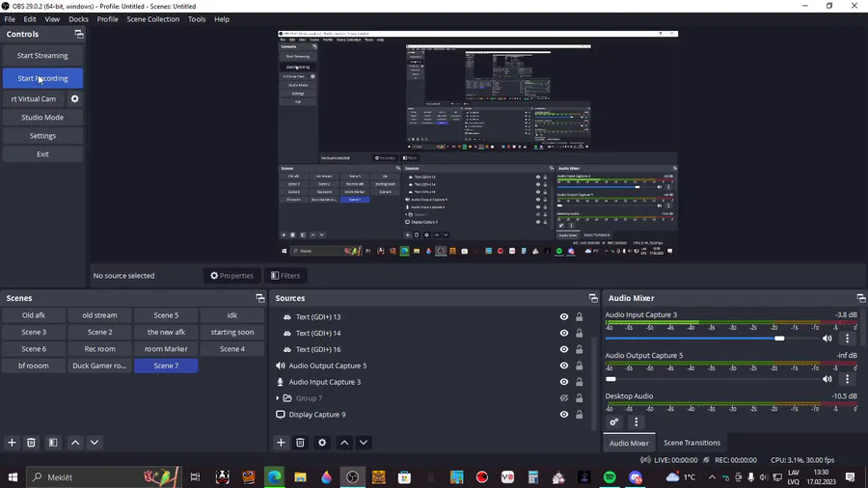
Task: Open Virtual Cam settings gear
Action: 74,99
